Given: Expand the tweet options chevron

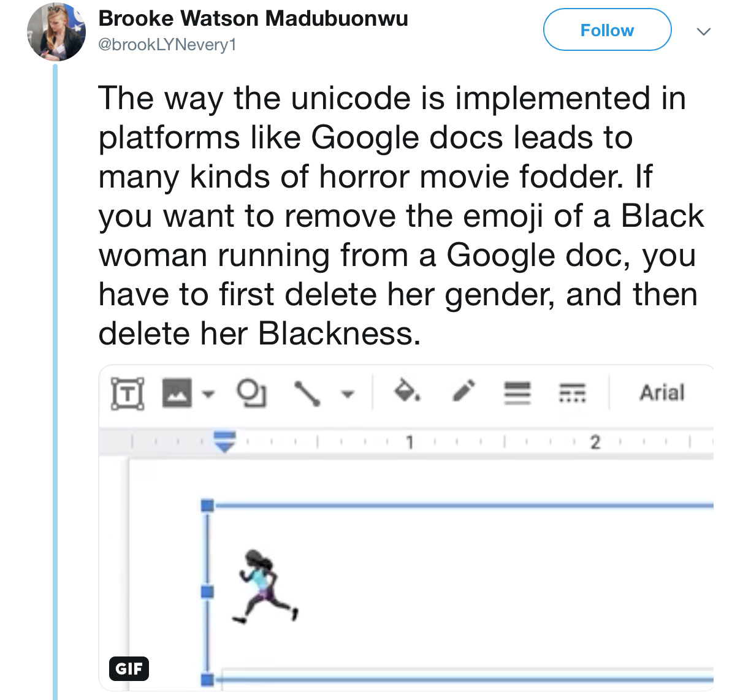Looking at the screenshot, I should coord(704,31).
